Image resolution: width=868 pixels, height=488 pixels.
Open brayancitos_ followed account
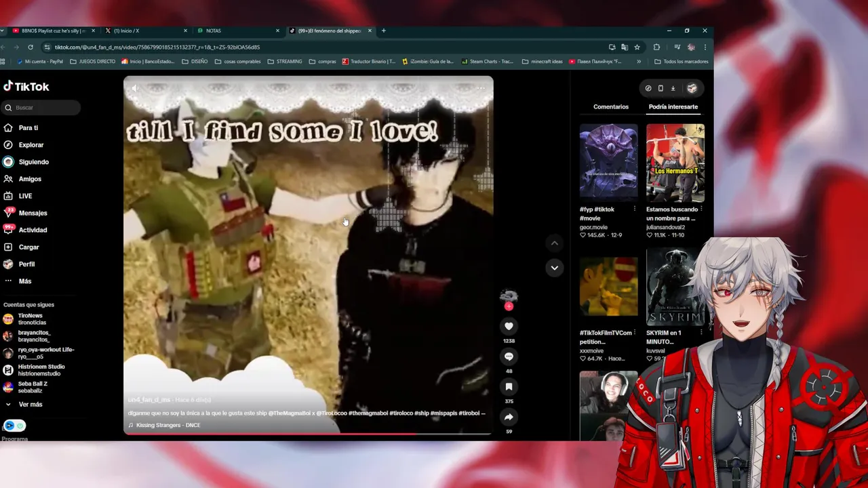[26, 336]
